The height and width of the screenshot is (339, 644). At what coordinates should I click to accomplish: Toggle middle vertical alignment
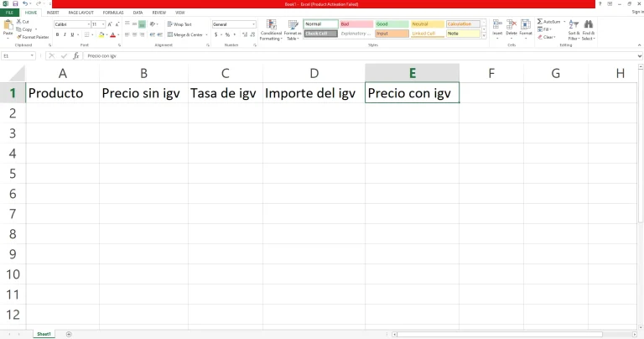[x=134, y=24]
